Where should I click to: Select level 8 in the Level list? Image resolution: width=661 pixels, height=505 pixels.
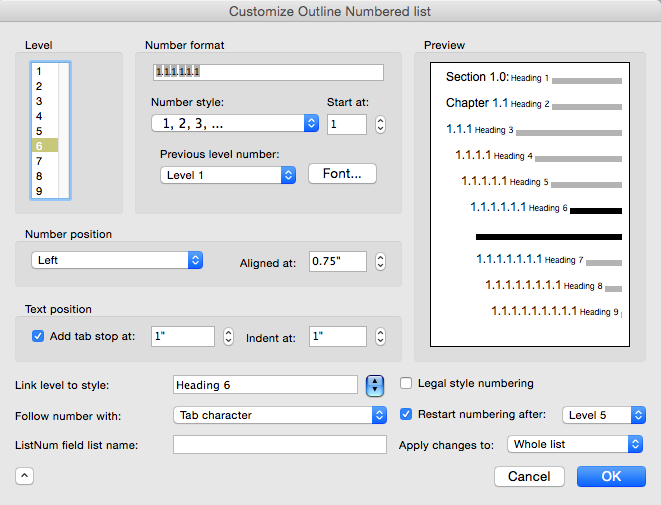point(45,176)
